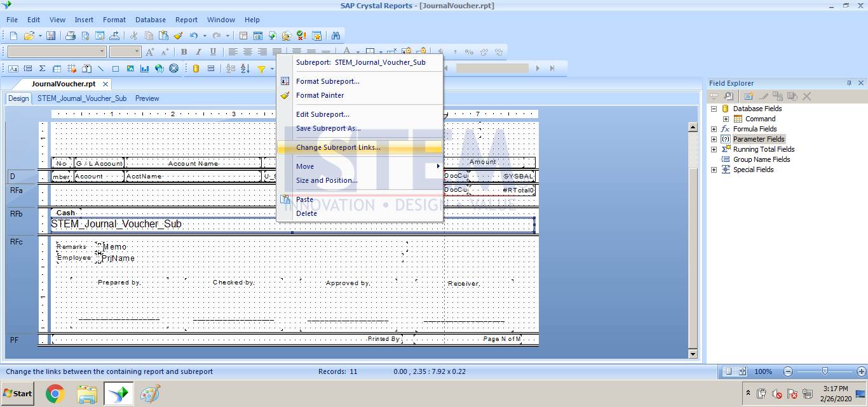Open the font name combo box

point(57,52)
